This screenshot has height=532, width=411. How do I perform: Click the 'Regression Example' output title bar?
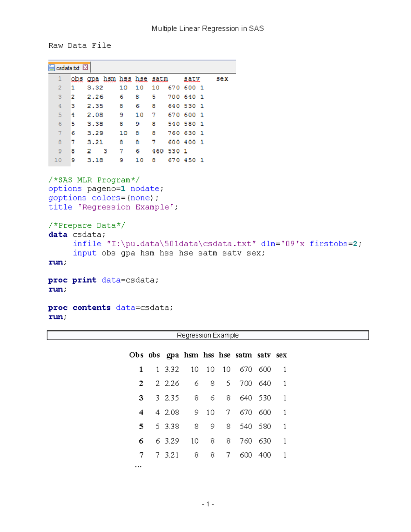click(x=208, y=335)
